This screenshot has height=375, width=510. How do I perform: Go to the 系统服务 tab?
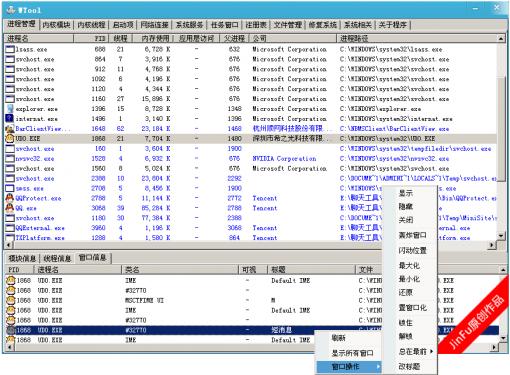point(189,25)
